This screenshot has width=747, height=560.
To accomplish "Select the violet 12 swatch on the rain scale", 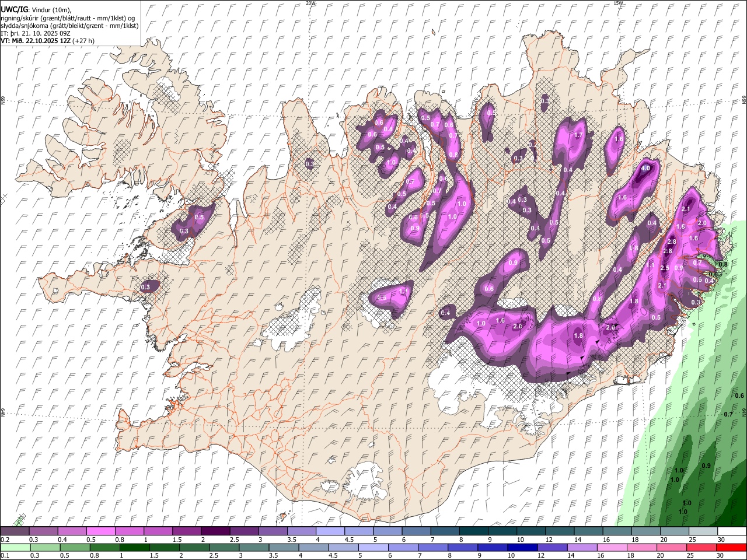I will pyautogui.click(x=551, y=548).
